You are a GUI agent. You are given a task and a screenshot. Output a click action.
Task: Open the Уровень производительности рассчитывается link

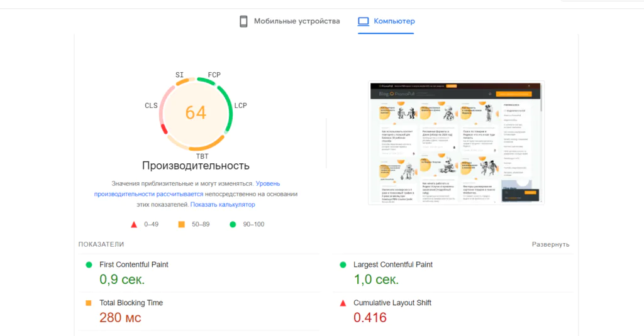pos(187,188)
